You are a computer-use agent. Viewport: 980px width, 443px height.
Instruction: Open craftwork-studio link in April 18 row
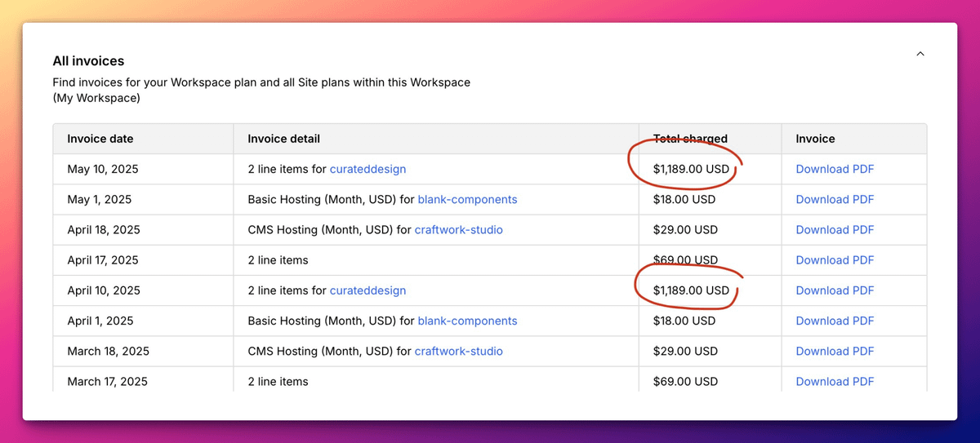tap(459, 229)
